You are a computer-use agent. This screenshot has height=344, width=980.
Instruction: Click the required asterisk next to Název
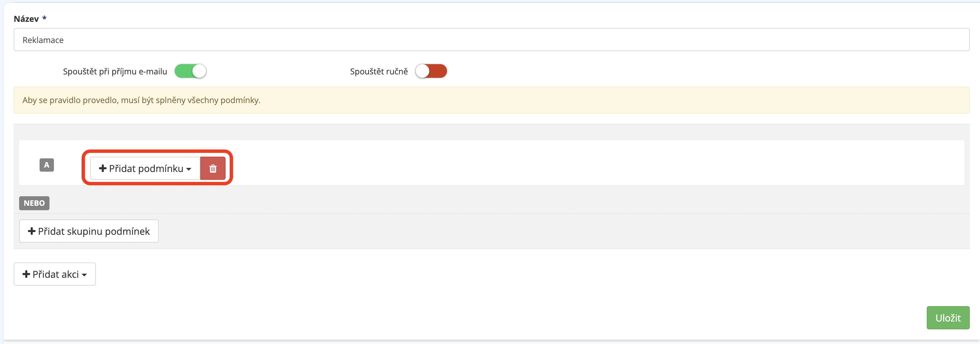point(44,18)
